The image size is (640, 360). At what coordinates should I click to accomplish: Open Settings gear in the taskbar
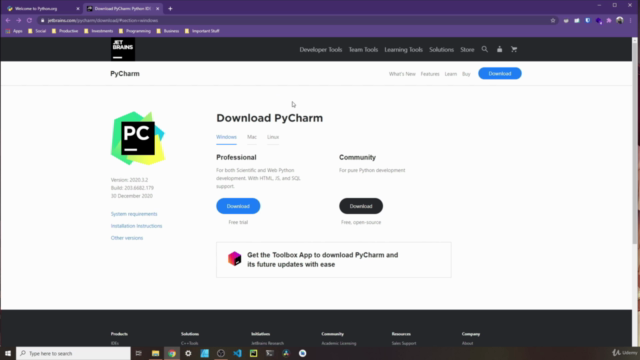[188, 353]
